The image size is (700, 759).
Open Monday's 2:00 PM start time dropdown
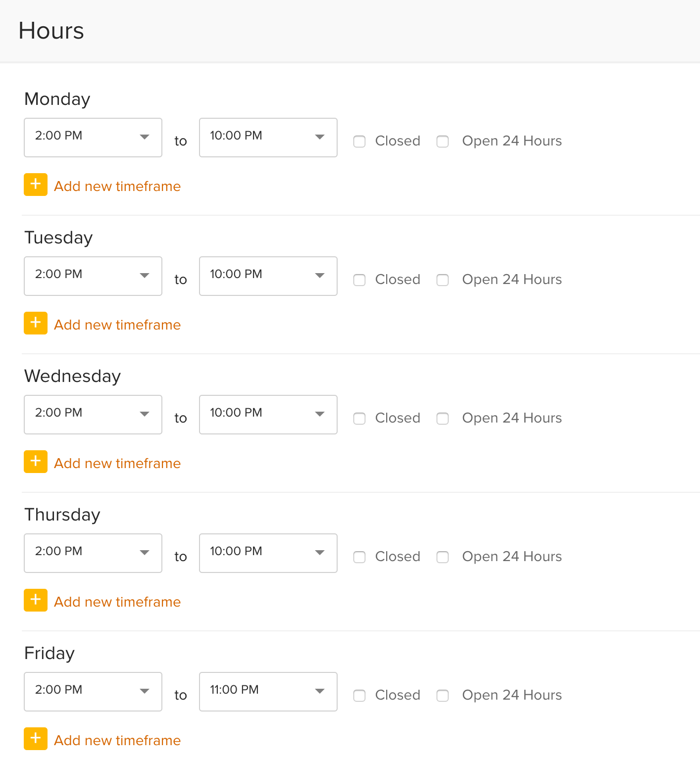pos(93,138)
